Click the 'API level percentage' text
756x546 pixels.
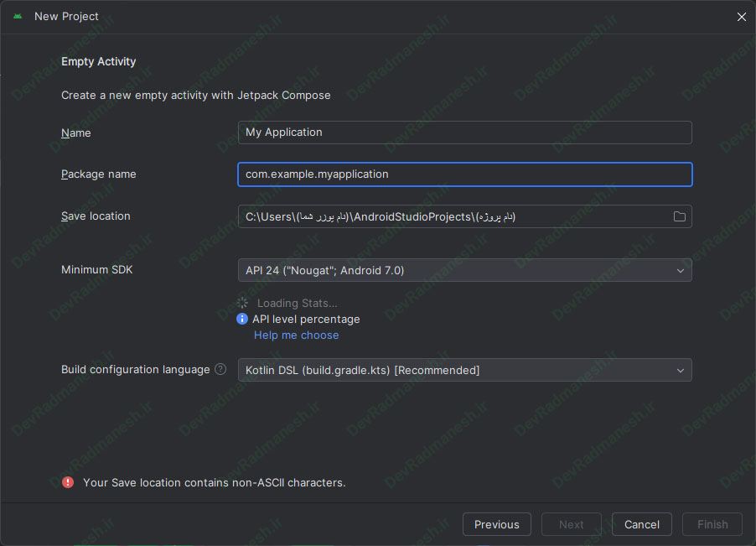click(306, 320)
